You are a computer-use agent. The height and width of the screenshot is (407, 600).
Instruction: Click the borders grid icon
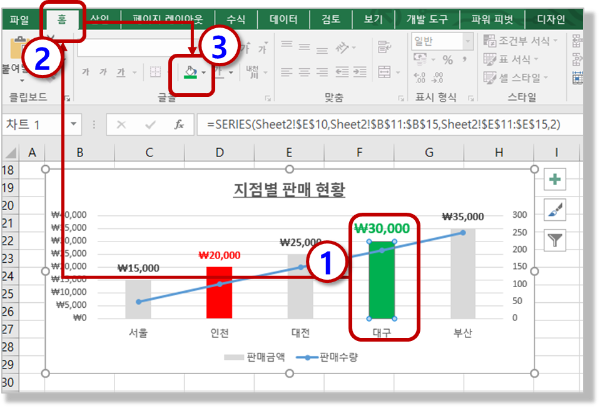pyautogui.click(x=155, y=72)
